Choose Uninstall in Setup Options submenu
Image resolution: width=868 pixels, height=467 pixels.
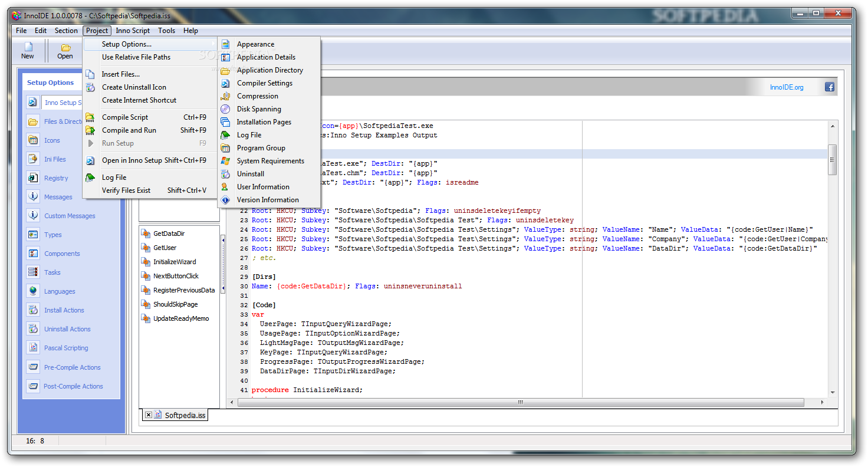click(269, 174)
